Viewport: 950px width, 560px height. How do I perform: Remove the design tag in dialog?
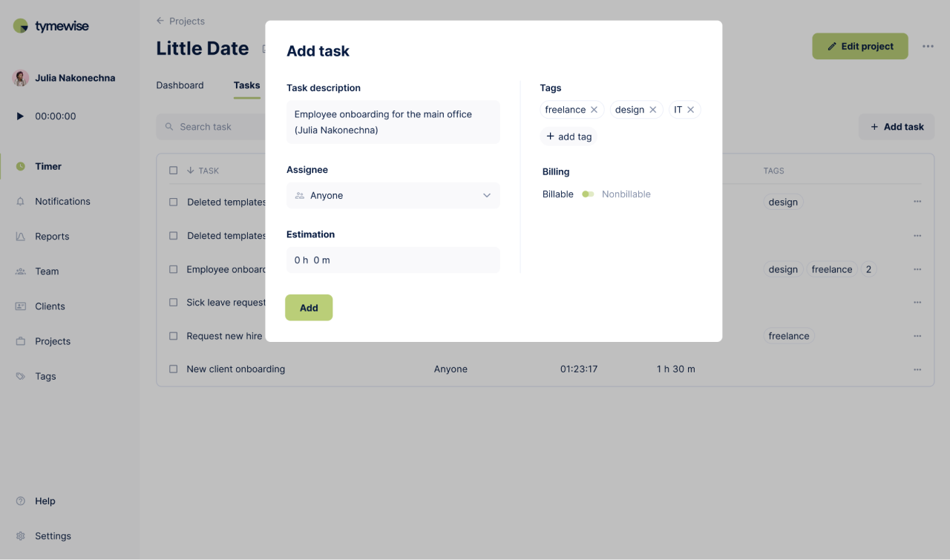coord(653,110)
